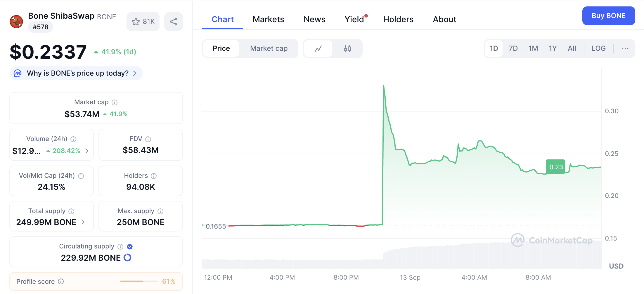Screen dimensions: 644x294
Task: Set chart range to 7D
Action: click(x=513, y=48)
